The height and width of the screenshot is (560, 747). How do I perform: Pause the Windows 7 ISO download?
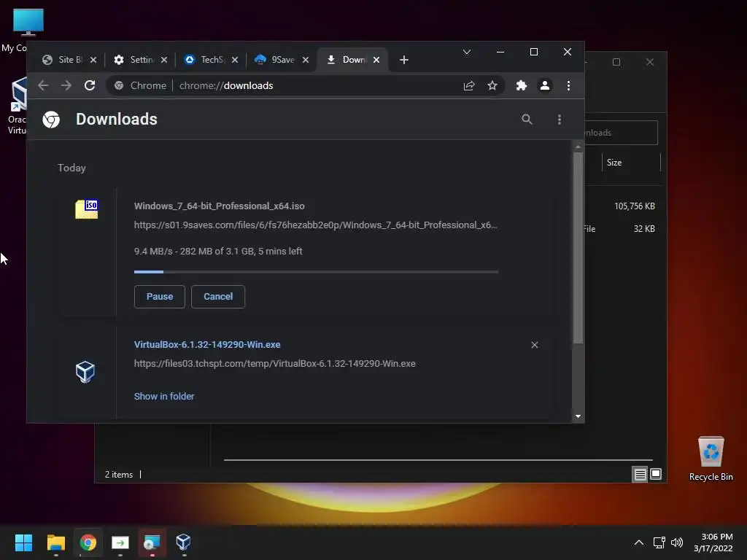point(160,297)
